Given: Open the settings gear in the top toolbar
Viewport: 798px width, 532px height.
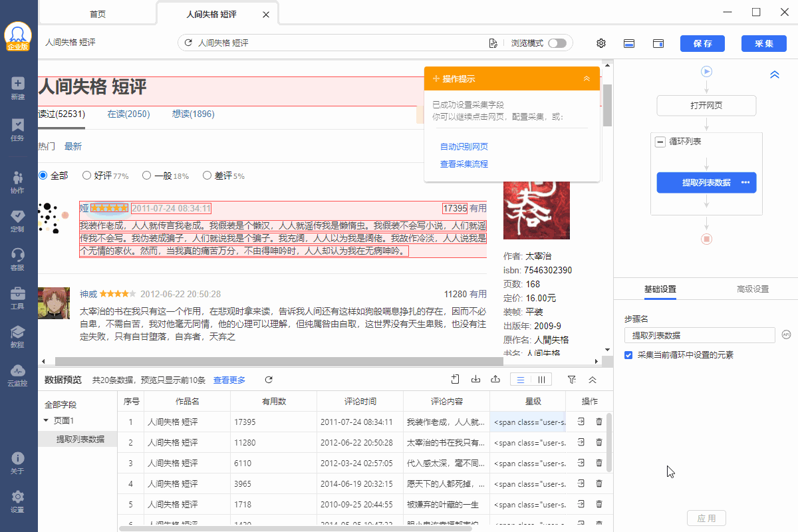Looking at the screenshot, I should click(x=601, y=43).
